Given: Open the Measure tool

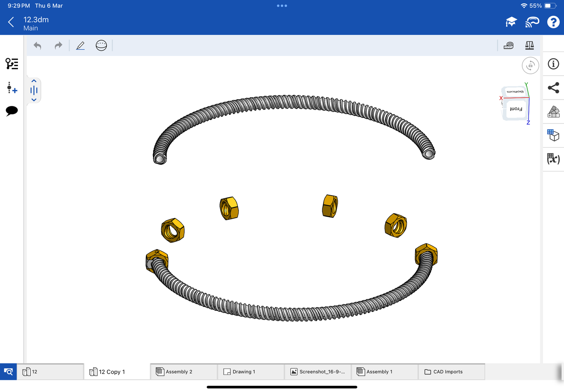Looking at the screenshot, I should tap(508, 46).
